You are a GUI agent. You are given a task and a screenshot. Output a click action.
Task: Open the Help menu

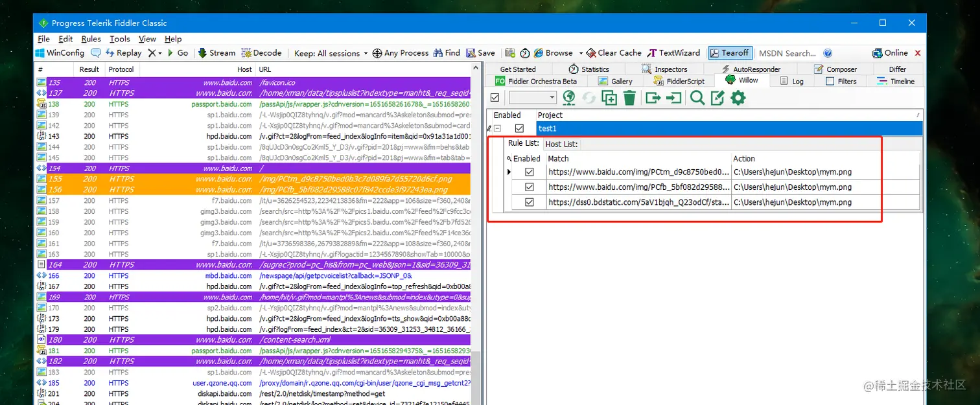pyautogui.click(x=173, y=39)
